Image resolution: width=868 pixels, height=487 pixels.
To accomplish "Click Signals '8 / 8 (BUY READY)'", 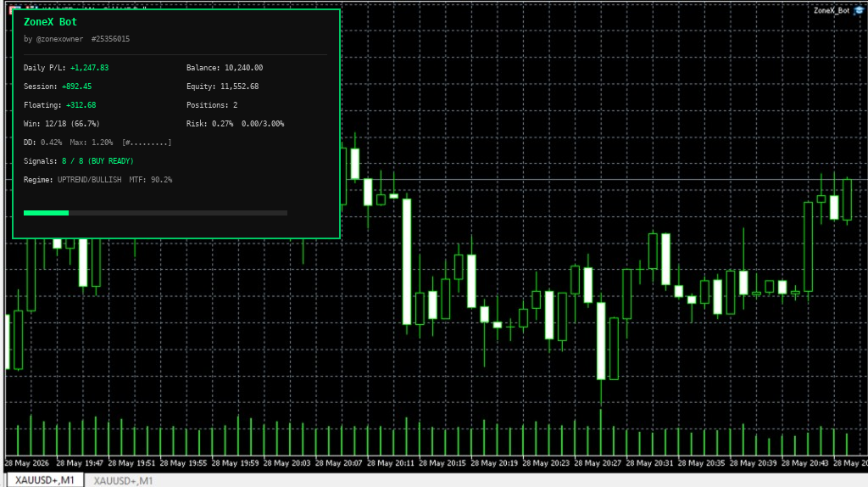I will point(97,161).
